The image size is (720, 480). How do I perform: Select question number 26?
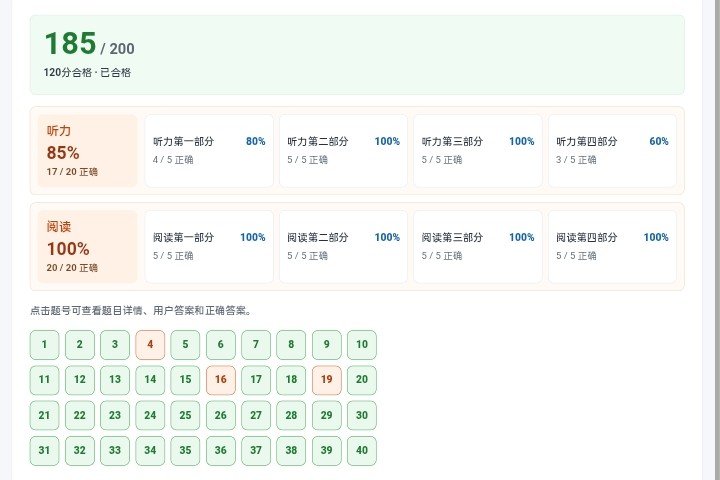coord(221,415)
